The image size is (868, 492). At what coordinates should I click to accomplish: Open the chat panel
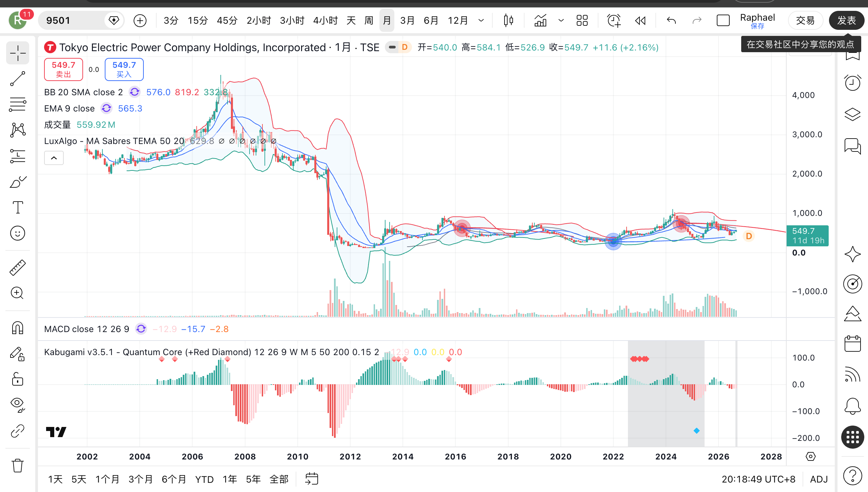tap(852, 146)
